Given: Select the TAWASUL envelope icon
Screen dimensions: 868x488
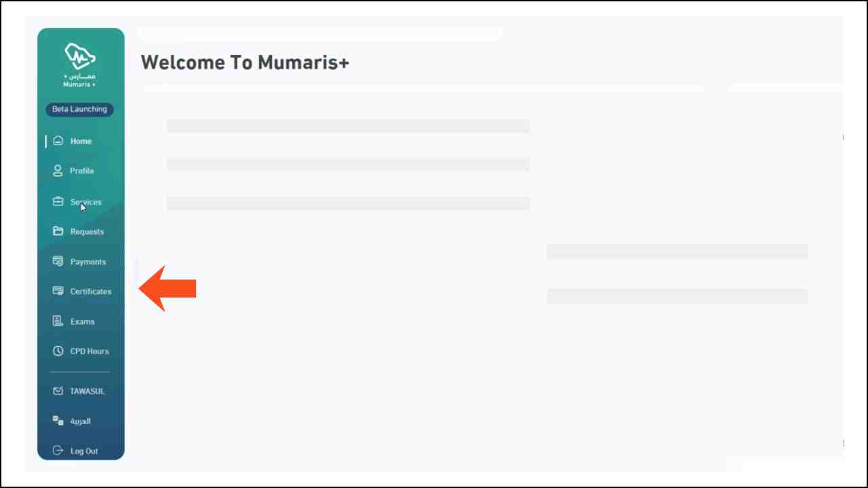Looking at the screenshot, I should point(58,391).
